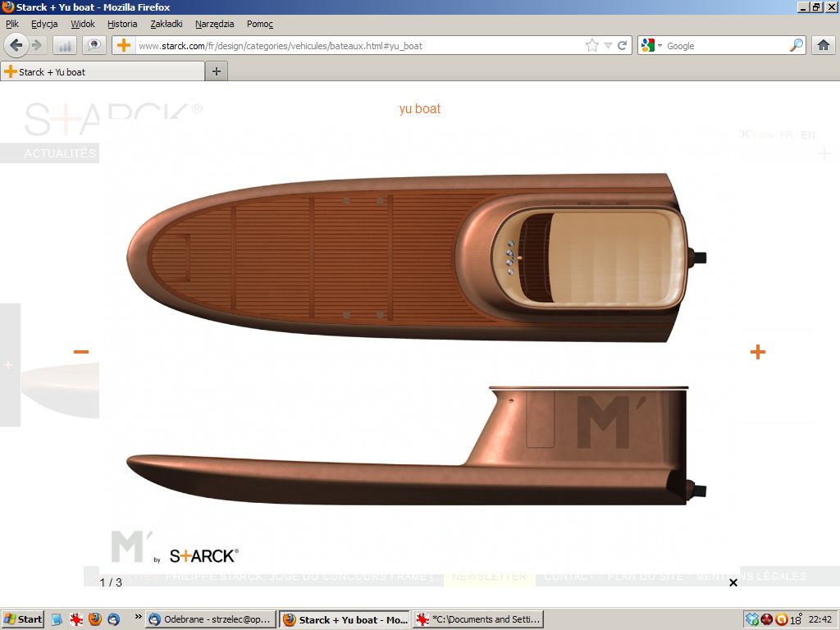Open the Windows Start button
The width and height of the screenshot is (840, 630).
(x=22, y=619)
